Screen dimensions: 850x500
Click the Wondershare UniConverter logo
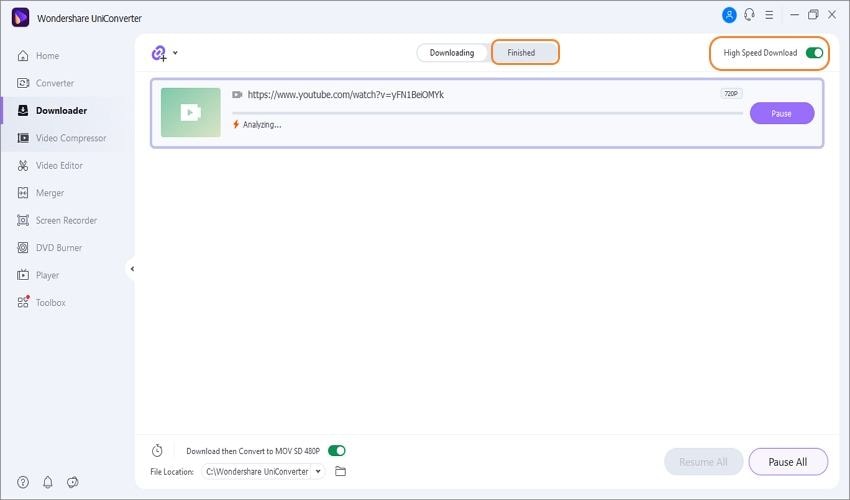pos(21,17)
